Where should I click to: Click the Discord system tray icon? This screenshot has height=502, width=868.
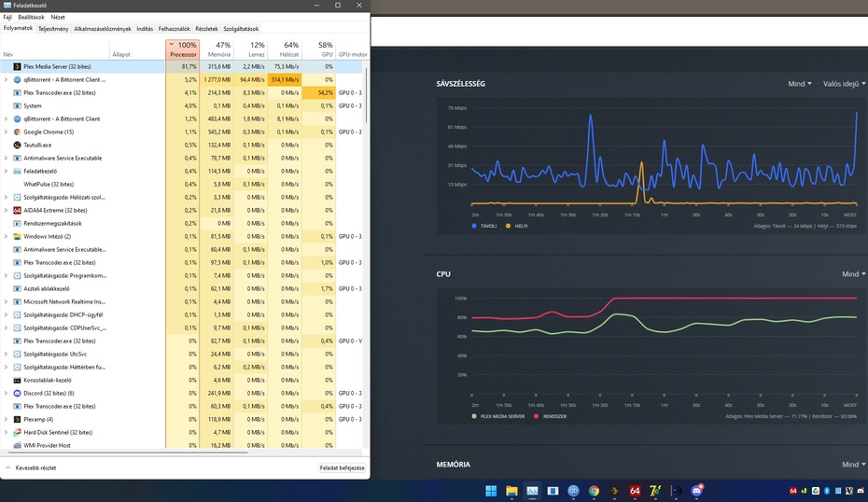pos(861,491)
